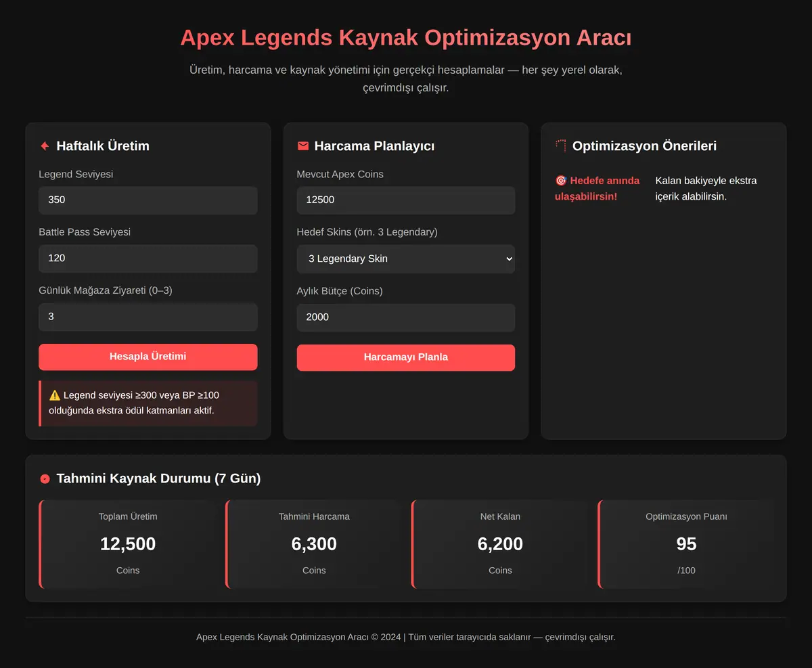Click the Mevcut Apex Coins input
The height and width of the screenshot is (668, 812).
(x=406, y=200)
